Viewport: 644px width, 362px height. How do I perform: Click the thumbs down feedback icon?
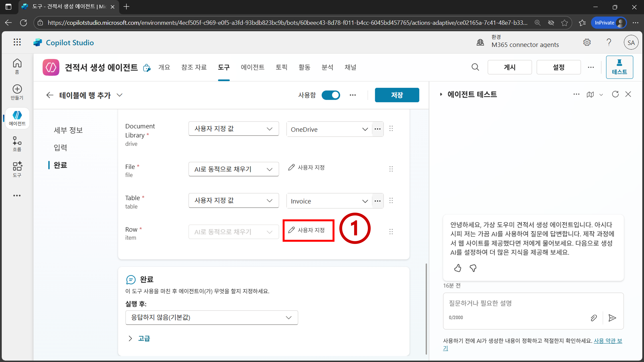click(473, 268)
